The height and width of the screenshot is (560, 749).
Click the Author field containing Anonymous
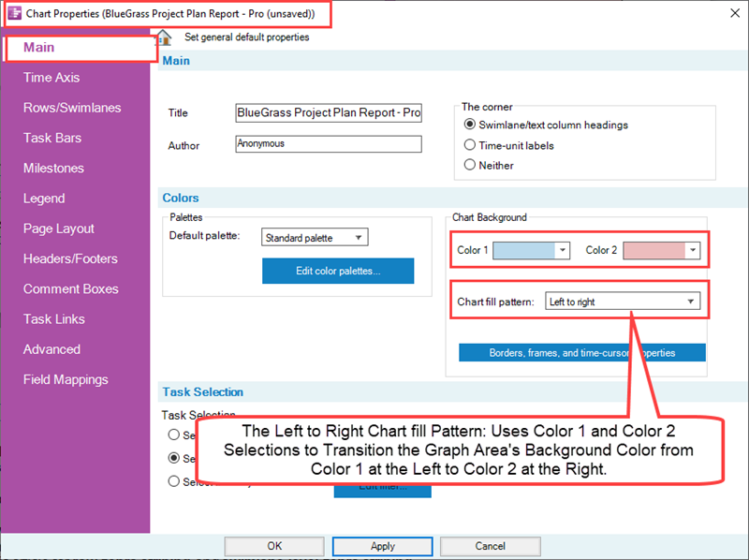coord(329,144)
